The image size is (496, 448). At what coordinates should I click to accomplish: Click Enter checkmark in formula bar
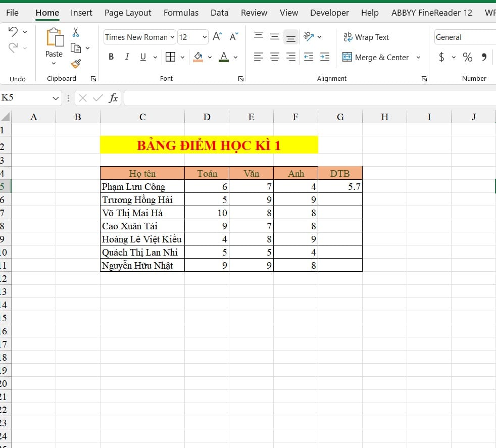(x=98, y=98)
